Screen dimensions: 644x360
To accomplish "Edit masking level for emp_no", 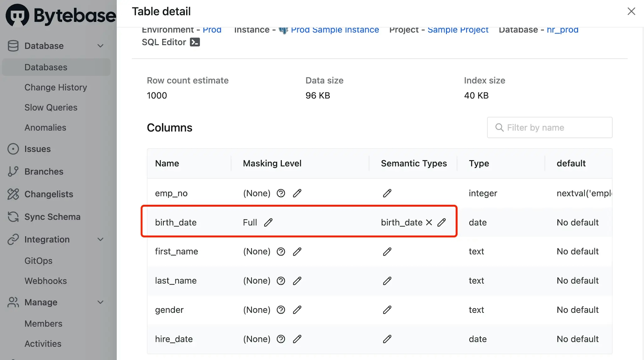I will [x=297, y=193].
